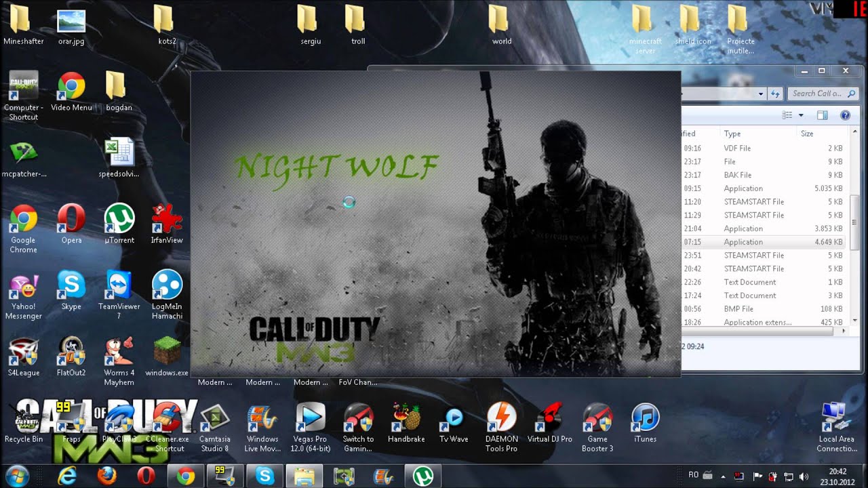Select the Computer - Shortcut icon
The width and height of the screenshot is (868, 488).
pos(24,96)
